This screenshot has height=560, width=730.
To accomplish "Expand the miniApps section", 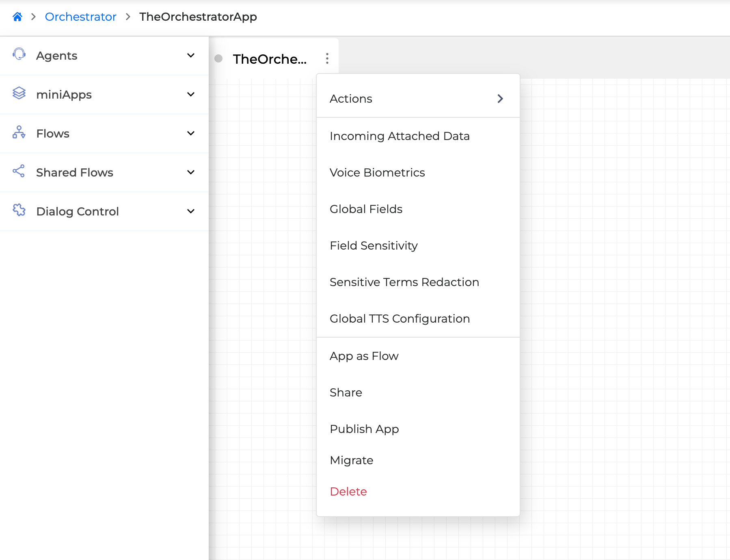I will [x=191, y=94].
